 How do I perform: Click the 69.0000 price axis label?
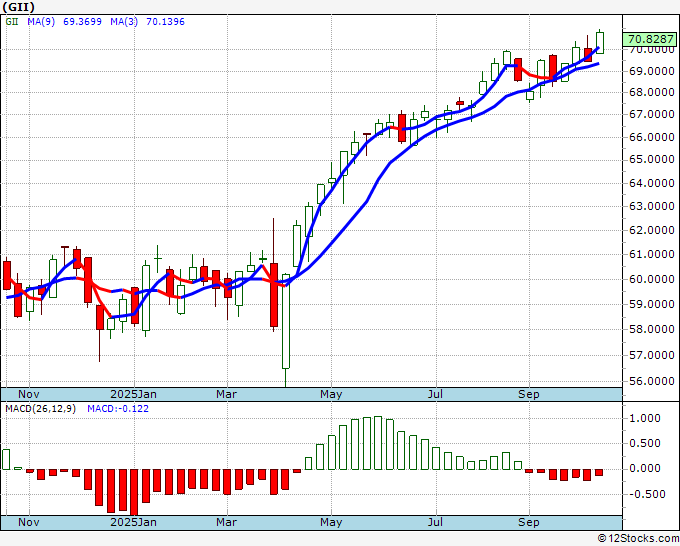pos(652,71)
